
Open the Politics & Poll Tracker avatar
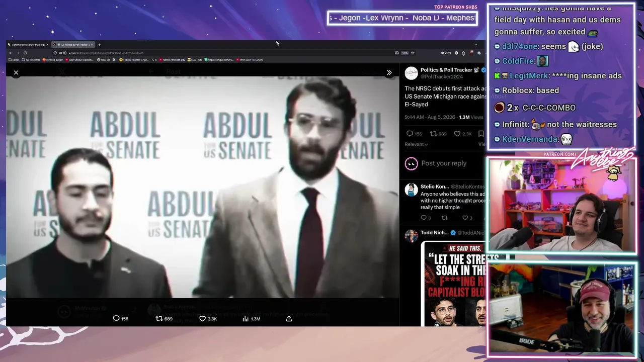[x=411, y=73]
